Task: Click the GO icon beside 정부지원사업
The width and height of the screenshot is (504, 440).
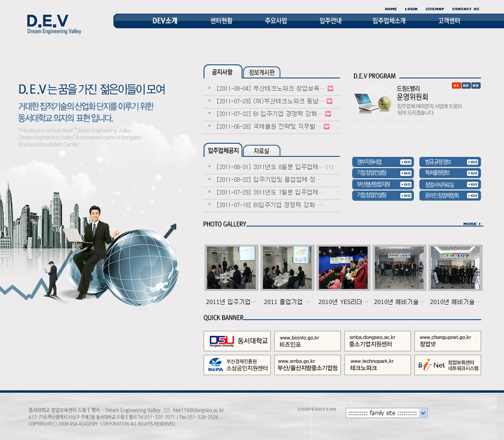Action: [406, 162]
